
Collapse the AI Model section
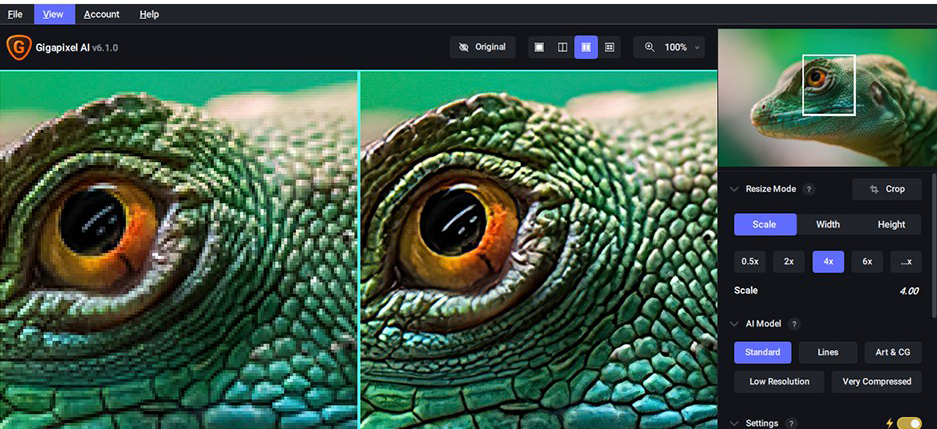(734, 324)
